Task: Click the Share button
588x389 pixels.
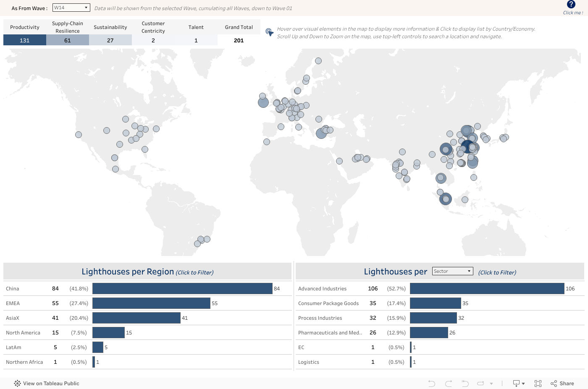Action: (x=562, y=384)
